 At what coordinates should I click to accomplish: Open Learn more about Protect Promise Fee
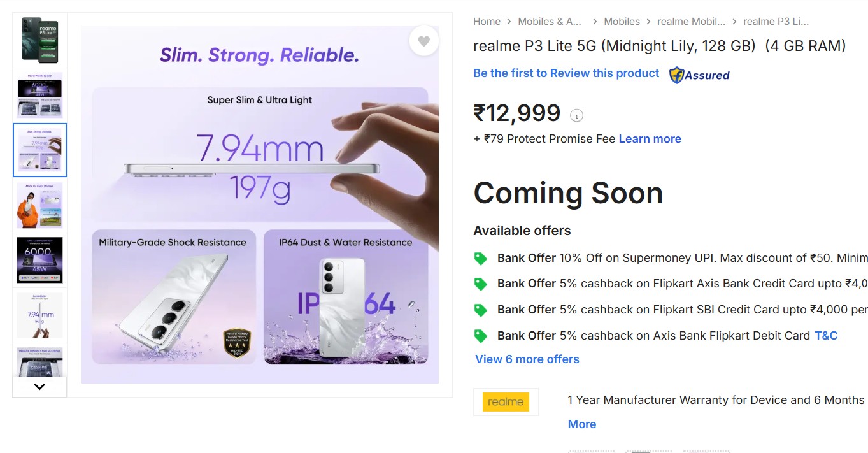coord(650,139)
